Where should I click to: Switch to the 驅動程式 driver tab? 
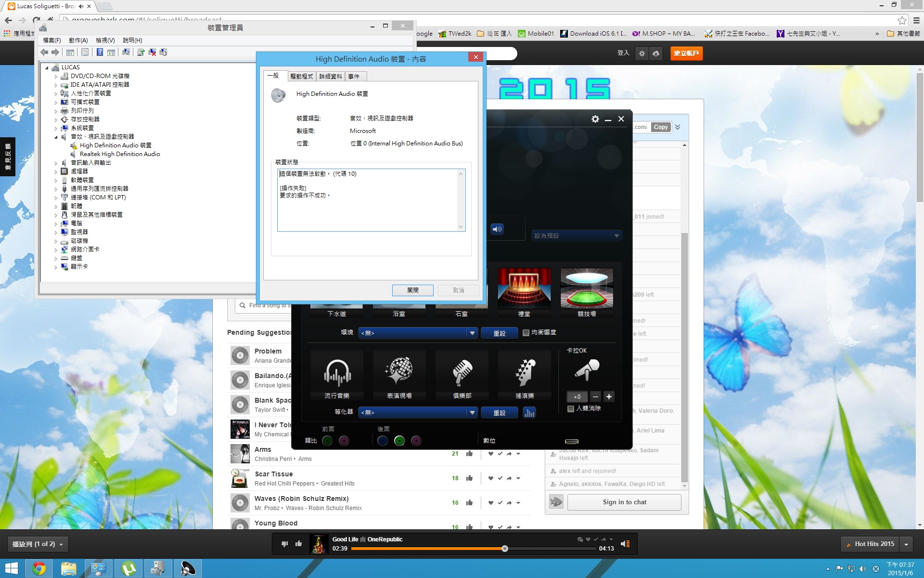coord(302,76)
